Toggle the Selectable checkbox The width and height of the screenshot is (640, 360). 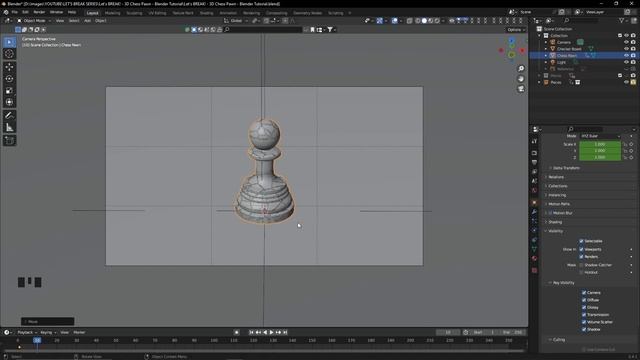581,241
